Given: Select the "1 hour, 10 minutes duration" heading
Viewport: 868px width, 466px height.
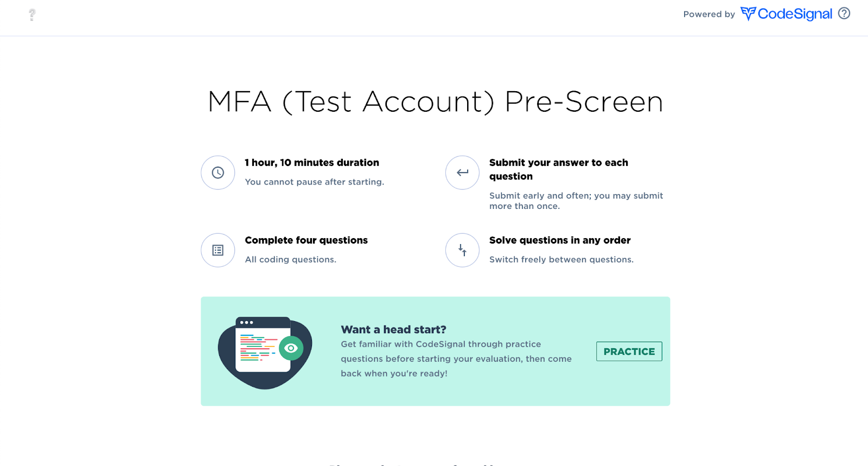Looking at the screenshot, I should tap(312, 163).
